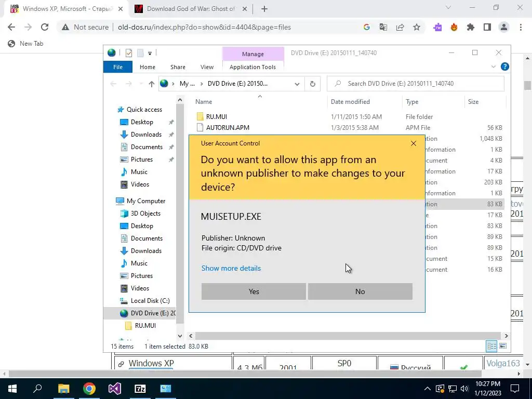Image resolution: width=532 pixels, height=399 pixels.
Task: Click navigation pane scroll up arrow
Action: coord(180,100)
